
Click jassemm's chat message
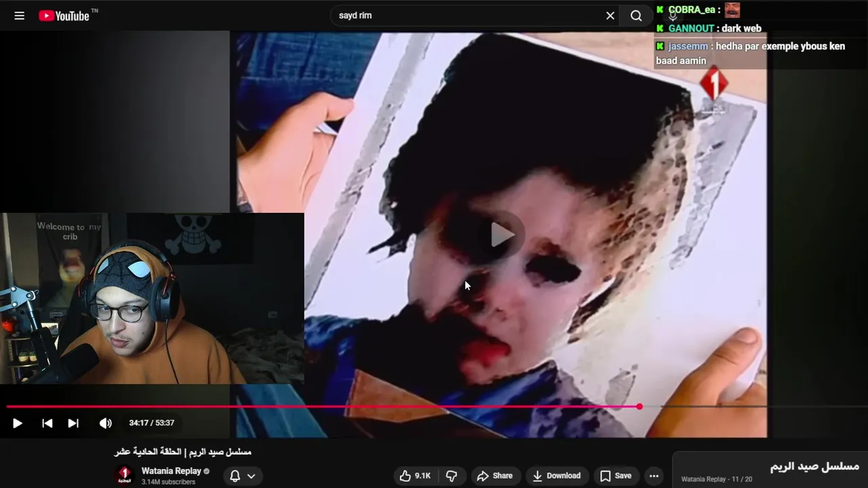click(751, 53)
